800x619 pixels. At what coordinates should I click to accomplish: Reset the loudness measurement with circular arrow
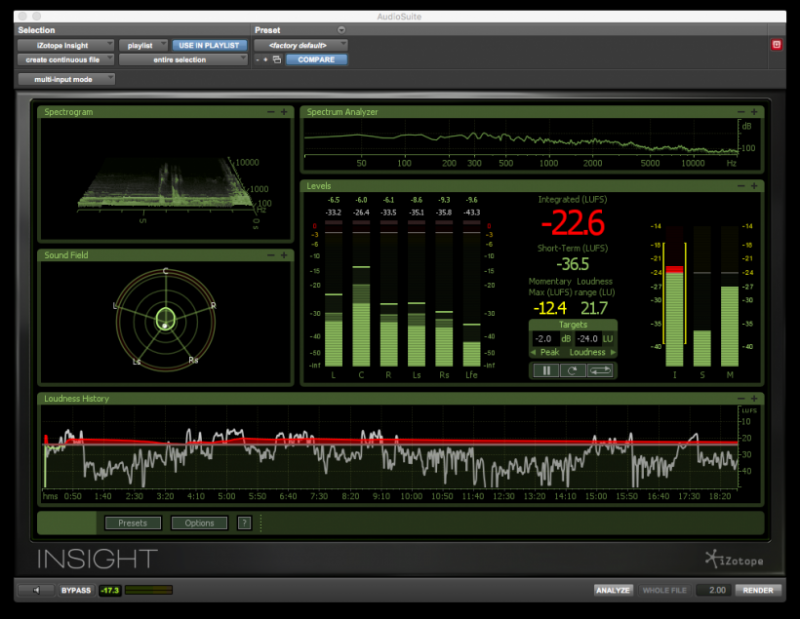coord(572,370)
